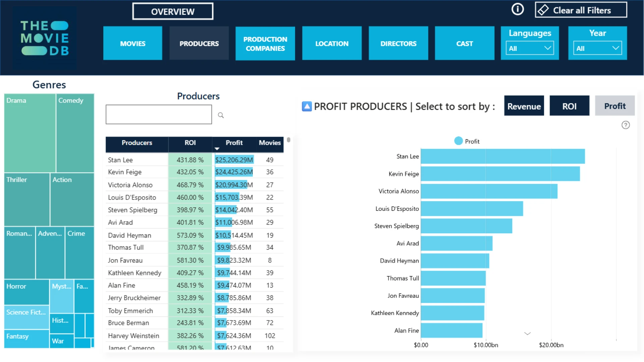Select Victoria Alonso bar in chart
The width and height of the screenshot is (644, 362).
tap(489, 191)
